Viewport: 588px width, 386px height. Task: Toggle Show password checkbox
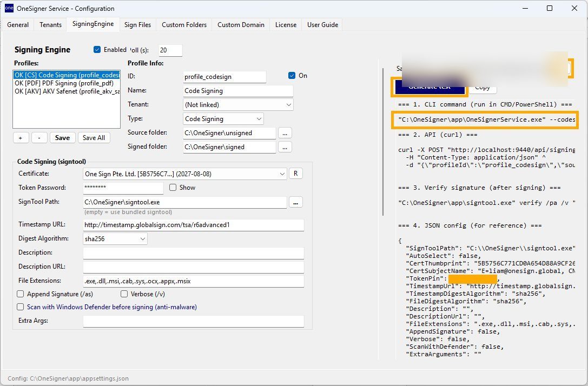[173, 188]
